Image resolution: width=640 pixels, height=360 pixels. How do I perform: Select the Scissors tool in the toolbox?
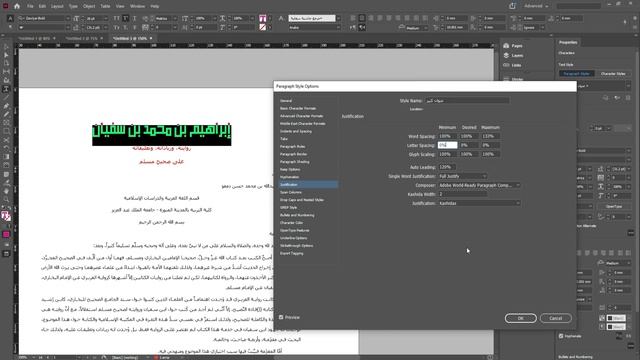tap(6, 140)
